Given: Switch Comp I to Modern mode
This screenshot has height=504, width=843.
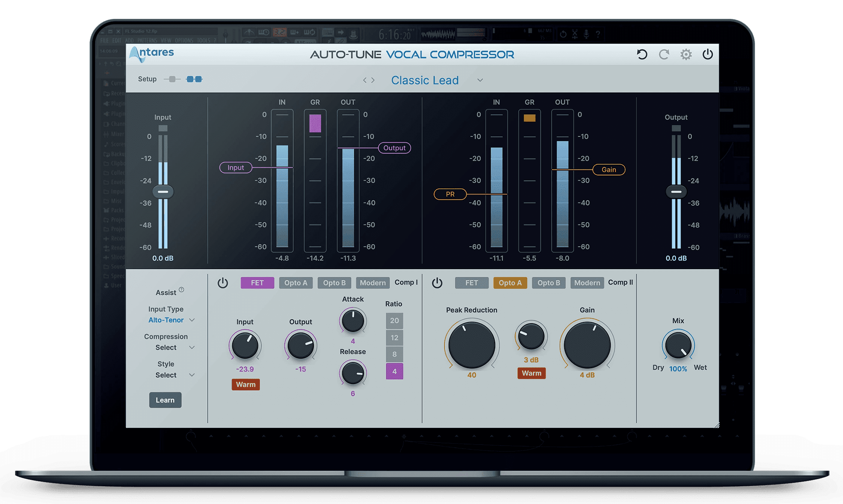Looking at the screenshot, I should point(372,283).
